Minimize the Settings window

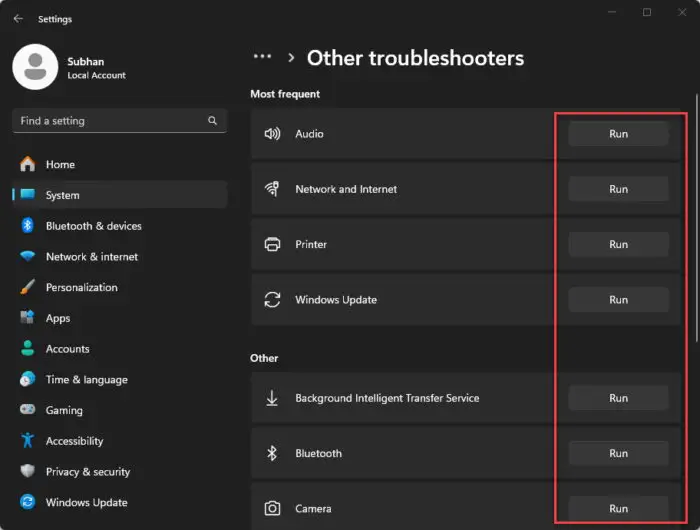612,12
